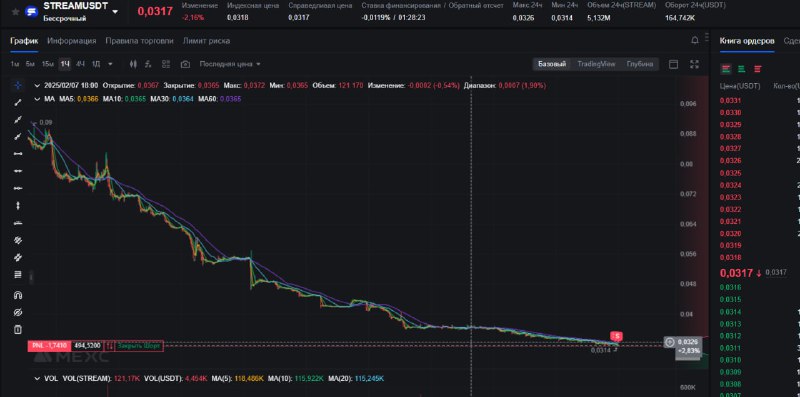Click the Индексная цена label
This screenshot has height=397, width=800.
[253, 6]
